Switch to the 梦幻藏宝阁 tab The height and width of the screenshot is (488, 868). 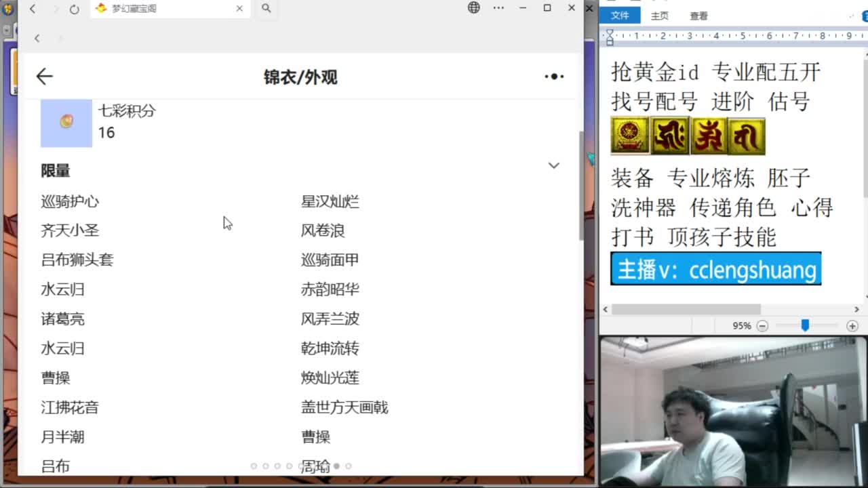163,9
